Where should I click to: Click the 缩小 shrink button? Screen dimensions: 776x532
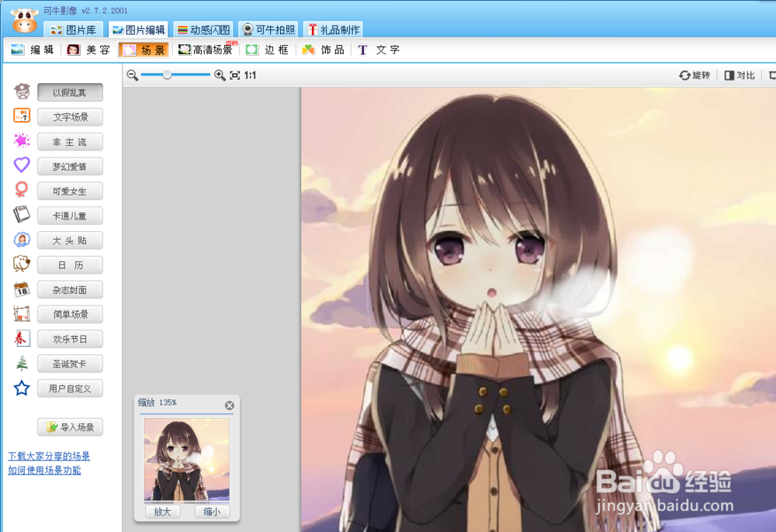point(212,512)
